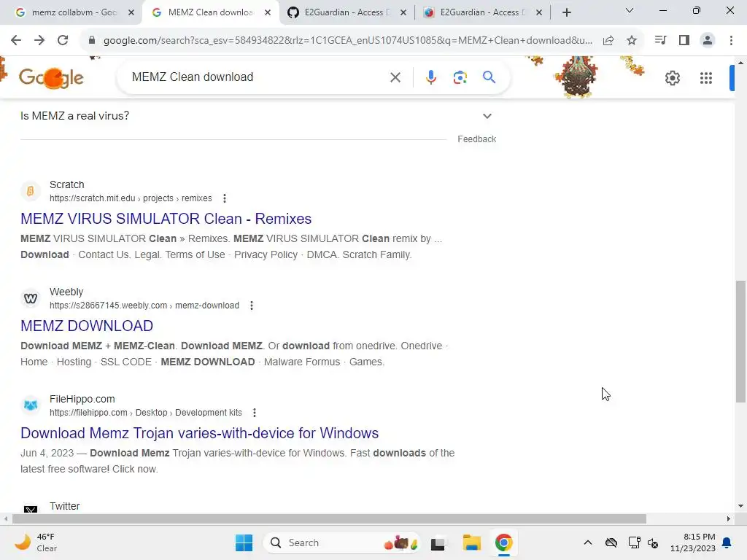Close the 'memz collabvm' tab
Image resolution: width=747 pixels, height=560 pixels.
(131, 13)
